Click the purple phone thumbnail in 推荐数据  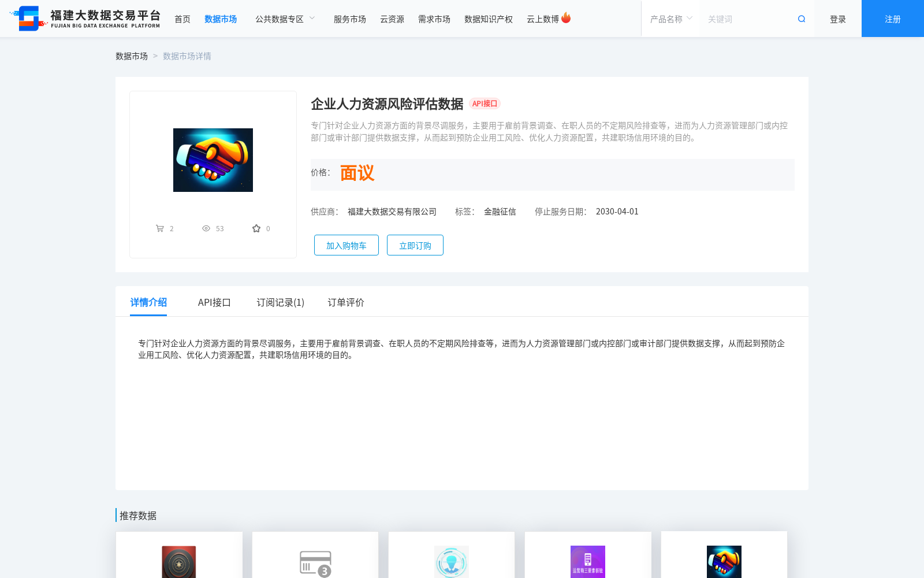tap(587, 562)
